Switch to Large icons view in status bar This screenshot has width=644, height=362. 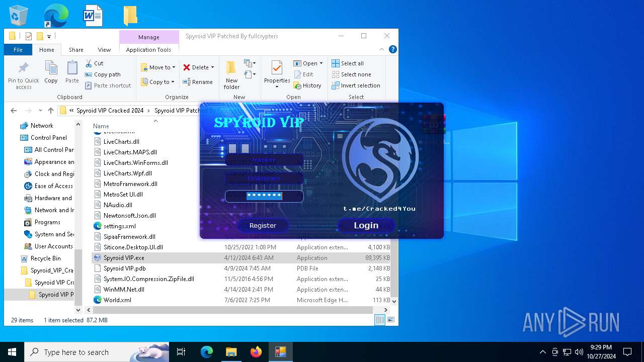391,320
